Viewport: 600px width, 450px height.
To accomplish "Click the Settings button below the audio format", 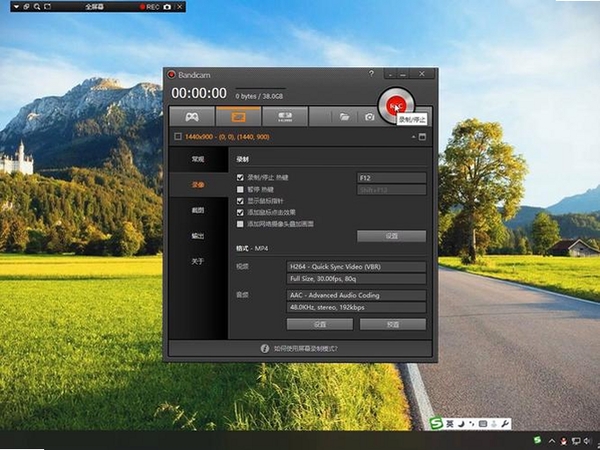I will [320, 324].
